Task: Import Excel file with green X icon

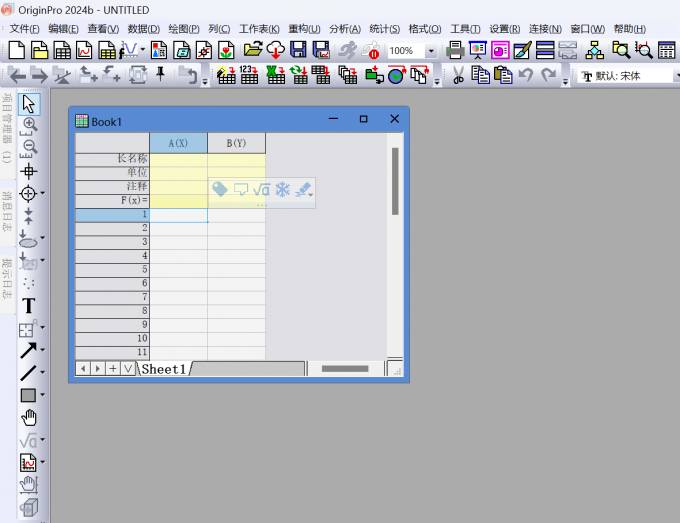Action: point(276,75)
